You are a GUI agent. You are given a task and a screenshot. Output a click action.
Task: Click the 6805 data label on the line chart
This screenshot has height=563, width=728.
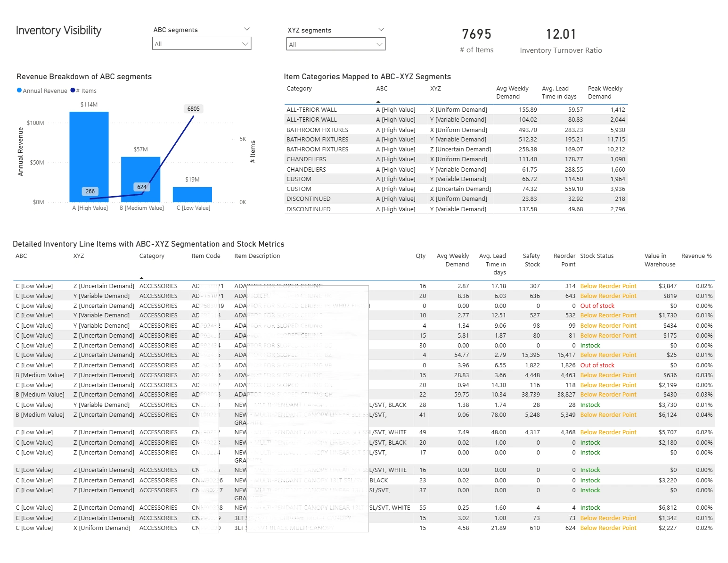[x=193, y=108]
